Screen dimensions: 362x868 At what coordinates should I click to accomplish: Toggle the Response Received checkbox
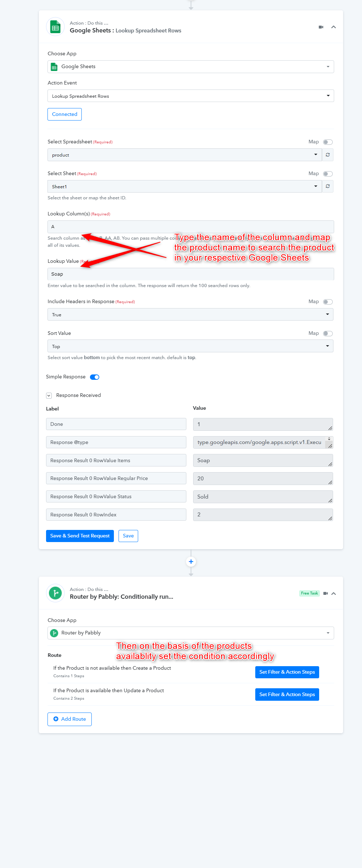point(49,395)
